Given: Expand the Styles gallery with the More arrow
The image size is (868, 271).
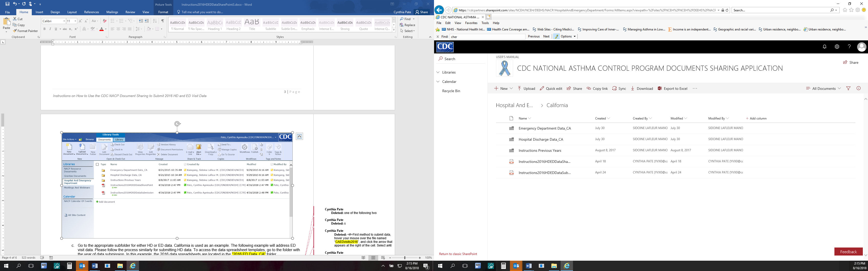Looking at the screenshot, I should 393,30.
